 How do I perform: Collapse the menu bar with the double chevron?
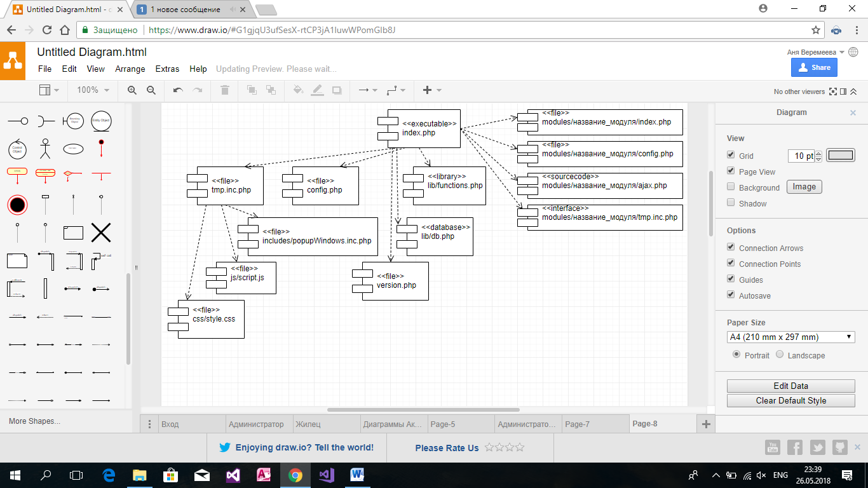[x=853, y=91]
